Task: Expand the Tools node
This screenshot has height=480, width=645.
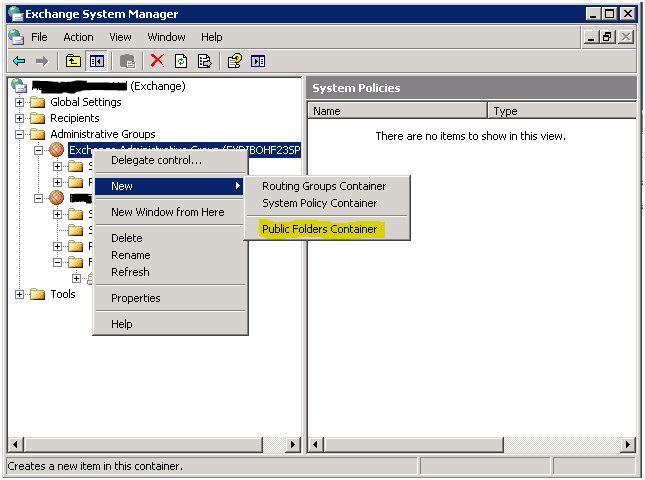Action: click(19, 294)
